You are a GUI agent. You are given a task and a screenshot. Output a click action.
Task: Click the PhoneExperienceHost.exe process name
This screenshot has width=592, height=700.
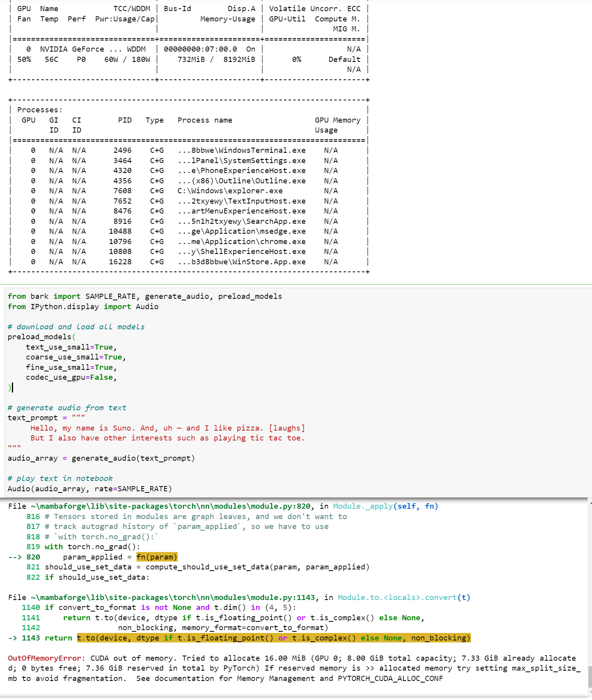click(242, 171)
